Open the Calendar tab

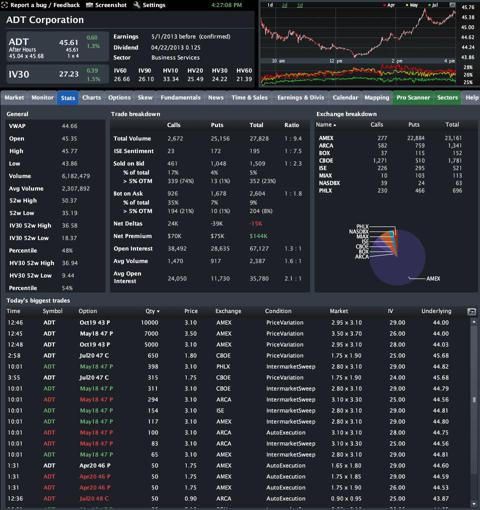(x=345, y=98)
